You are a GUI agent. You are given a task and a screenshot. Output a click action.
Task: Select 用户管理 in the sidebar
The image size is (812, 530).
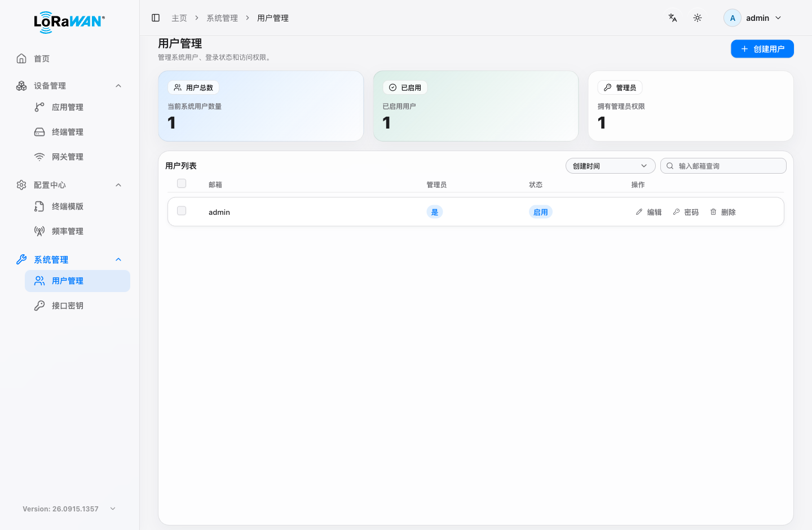pos(77,281)
